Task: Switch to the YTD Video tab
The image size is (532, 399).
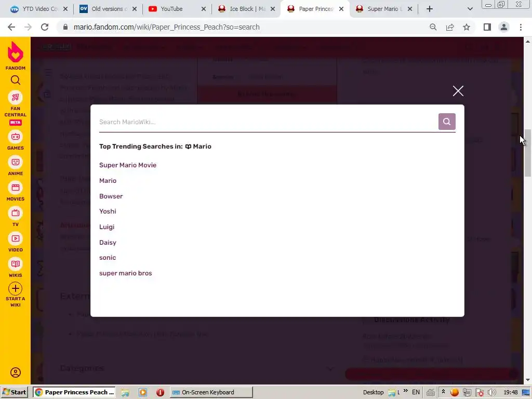Action: pyautogui.click(x=38, y=9)
